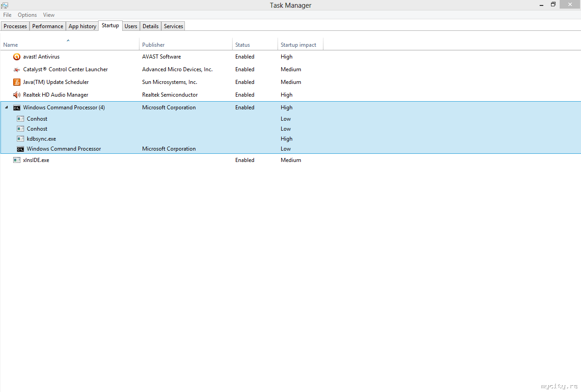
Task: Open the View menu
Action: coord(49,15)
